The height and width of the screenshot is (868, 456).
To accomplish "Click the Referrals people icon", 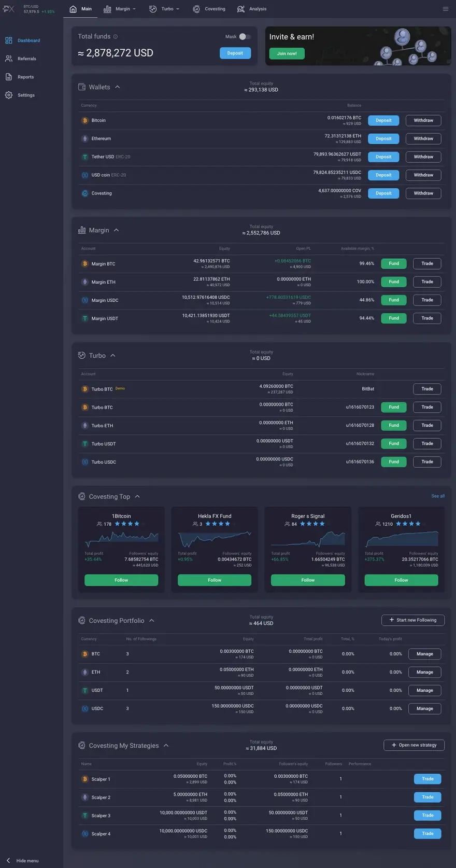I will pyautogui.click(x=9, y=59).
